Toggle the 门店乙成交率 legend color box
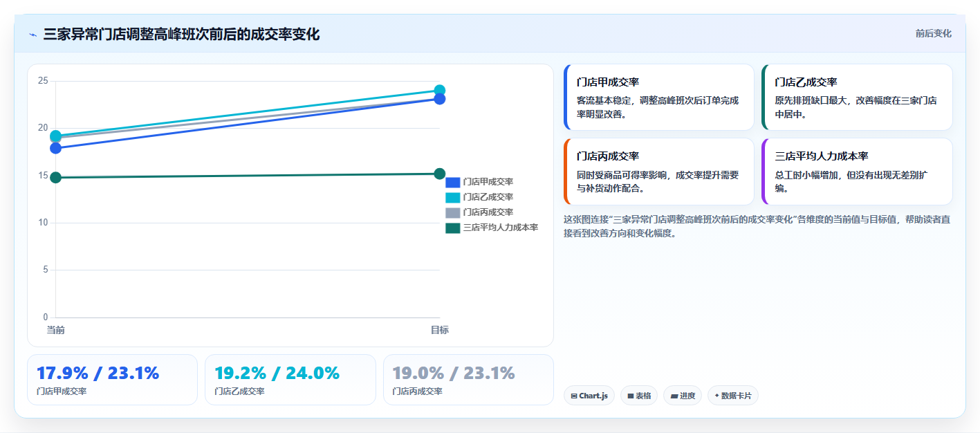Image resolution: width=980 pixels, height=433 pixels. tap(453, 197)
